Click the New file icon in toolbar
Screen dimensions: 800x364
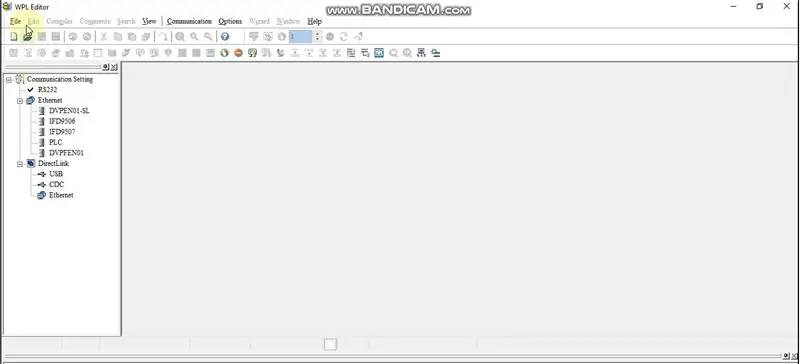pos(14,37)
